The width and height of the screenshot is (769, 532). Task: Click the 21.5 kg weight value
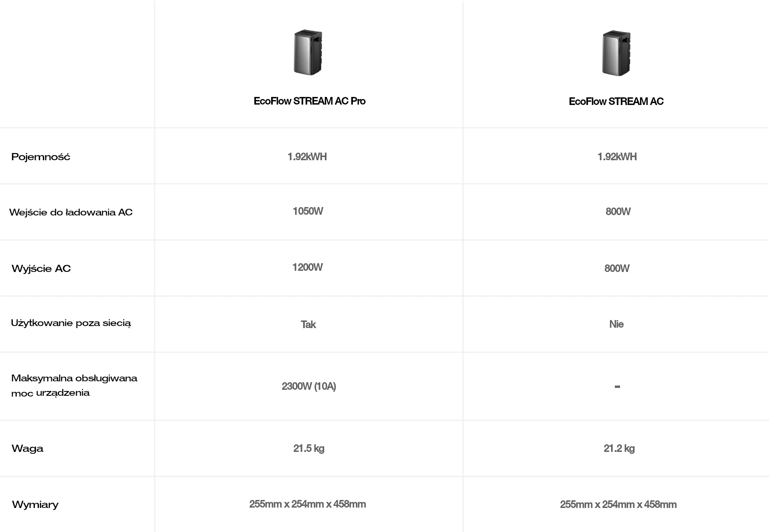(x=308, y=448)
